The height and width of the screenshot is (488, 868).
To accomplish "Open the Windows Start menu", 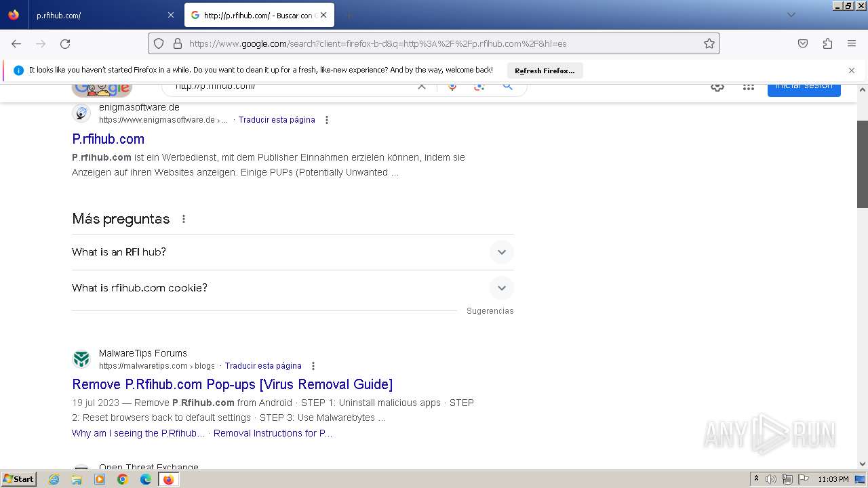I will pos(19,479).
